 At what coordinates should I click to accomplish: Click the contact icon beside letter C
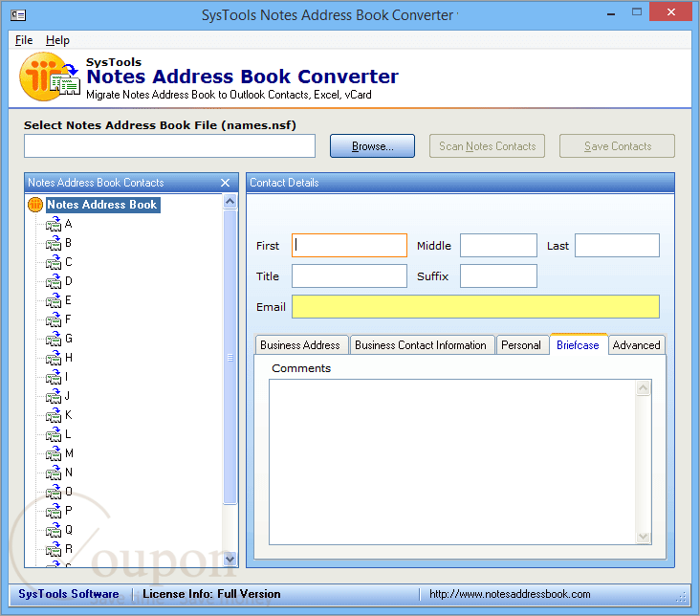pos(54,262)
